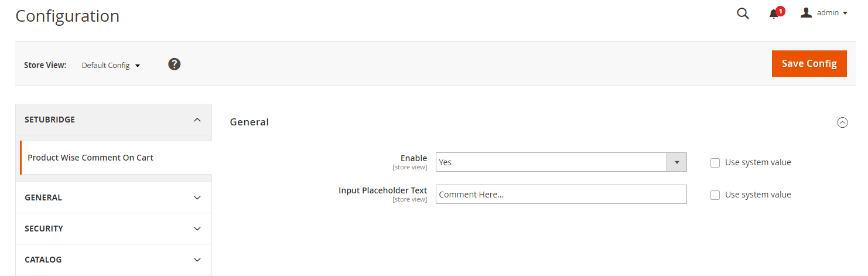The image size is (868, 276).
Task: Click the Save Config button
Action: 809,63
